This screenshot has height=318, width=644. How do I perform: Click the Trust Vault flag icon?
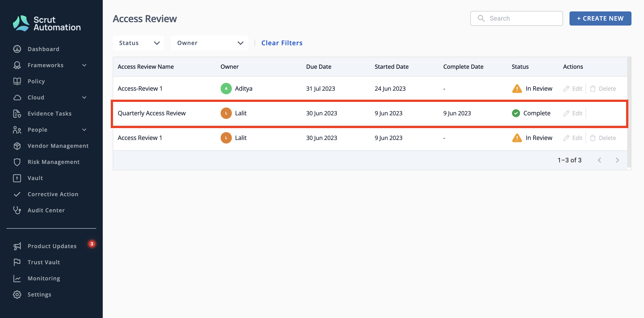point(17,262)
